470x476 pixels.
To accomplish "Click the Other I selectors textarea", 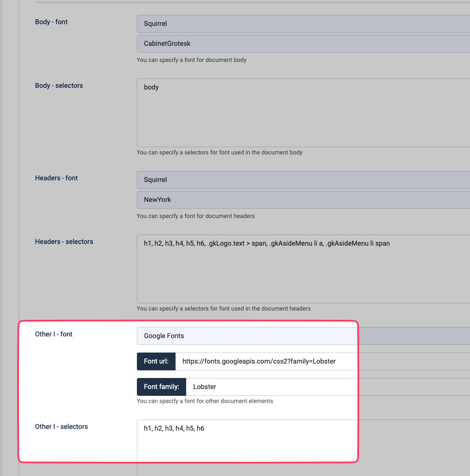I will coord(303,448).
